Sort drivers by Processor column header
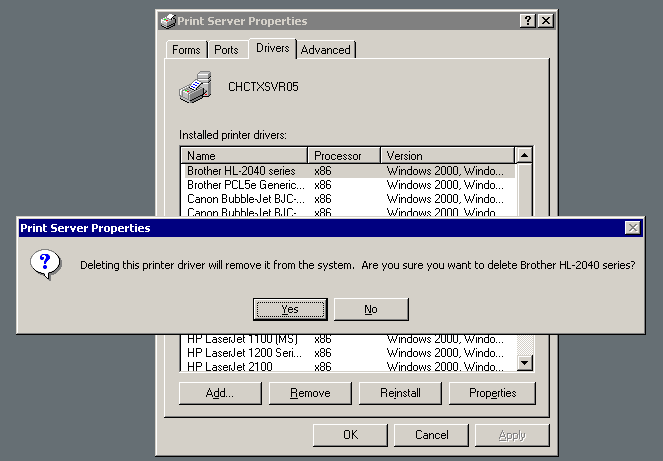Viewport: 663px width, 461px height. (x=344, y=156)
